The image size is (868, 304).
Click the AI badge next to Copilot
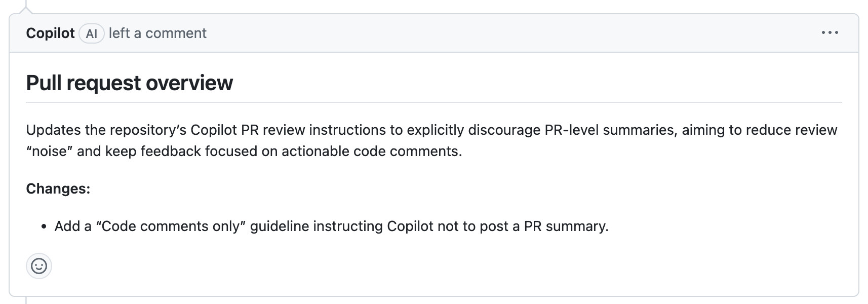[92, 33]
